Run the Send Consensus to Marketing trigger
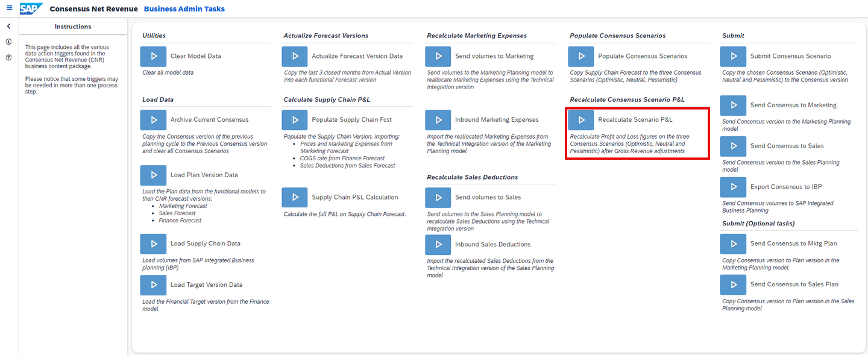The width and height of the screenshot is (868, 355). tap(733, 105)
